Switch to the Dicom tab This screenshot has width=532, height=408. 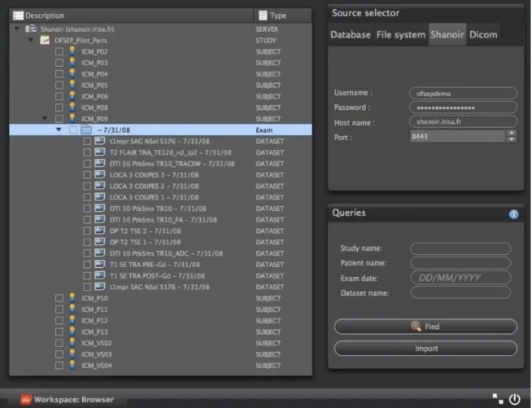pyautogui.click(x=483, y=34)
